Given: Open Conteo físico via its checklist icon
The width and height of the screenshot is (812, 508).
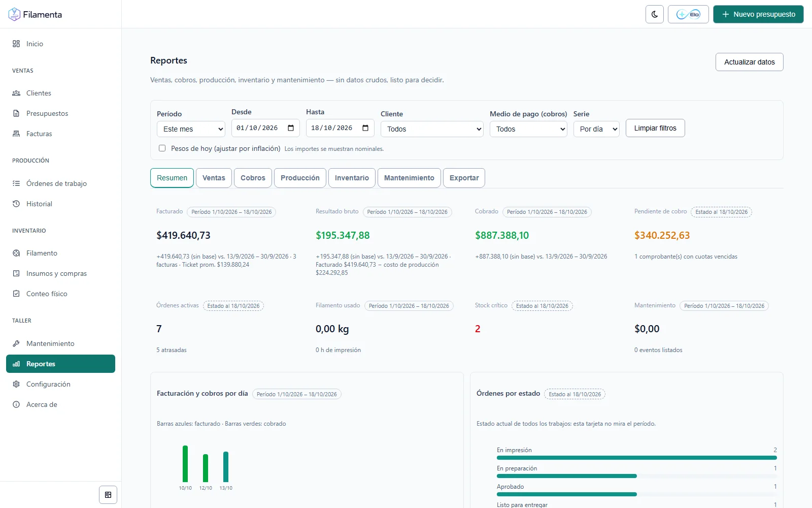Looking at the screenshot, I should (x=16, y=294).
